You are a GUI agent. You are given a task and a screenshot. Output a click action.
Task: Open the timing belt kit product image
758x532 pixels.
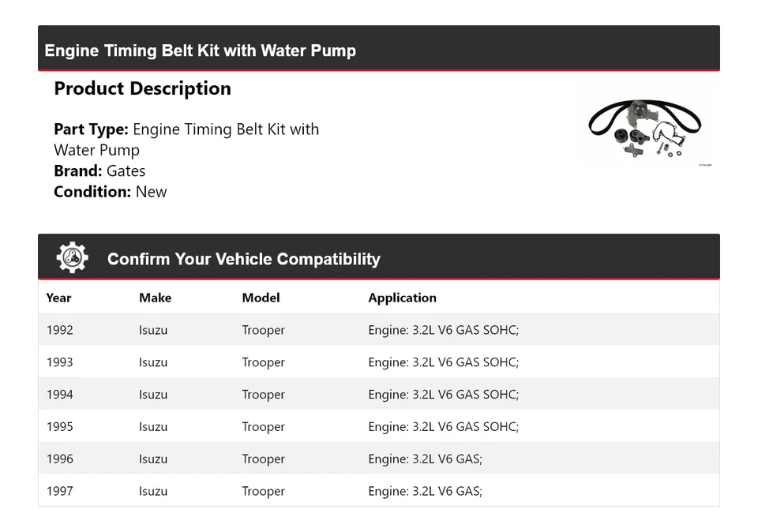pos(645,129)
